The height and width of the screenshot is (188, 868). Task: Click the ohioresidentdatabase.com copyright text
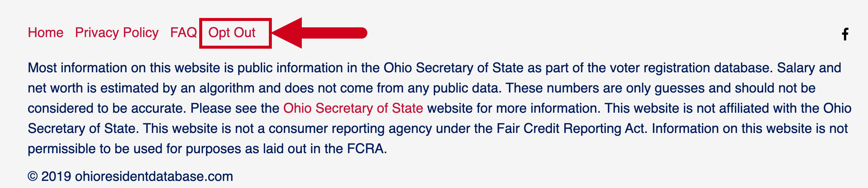[154, 176]
